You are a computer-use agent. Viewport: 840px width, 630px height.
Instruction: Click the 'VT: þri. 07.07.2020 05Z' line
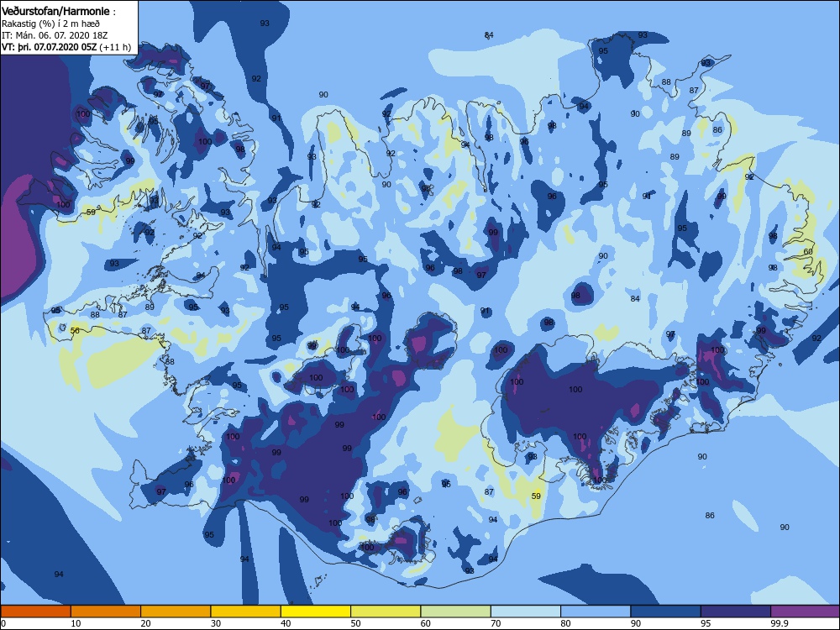[x=50, y=47]
